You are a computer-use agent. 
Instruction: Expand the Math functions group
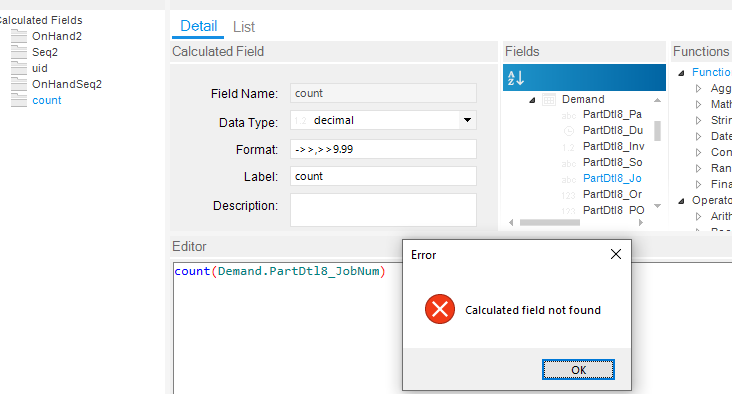[698, 104]
